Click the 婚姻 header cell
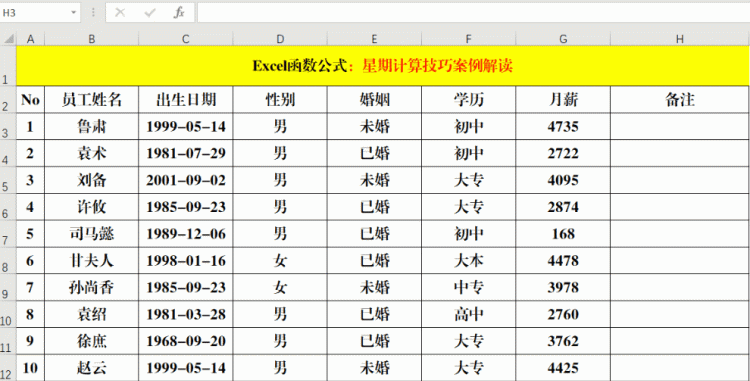 click(374, 100)
